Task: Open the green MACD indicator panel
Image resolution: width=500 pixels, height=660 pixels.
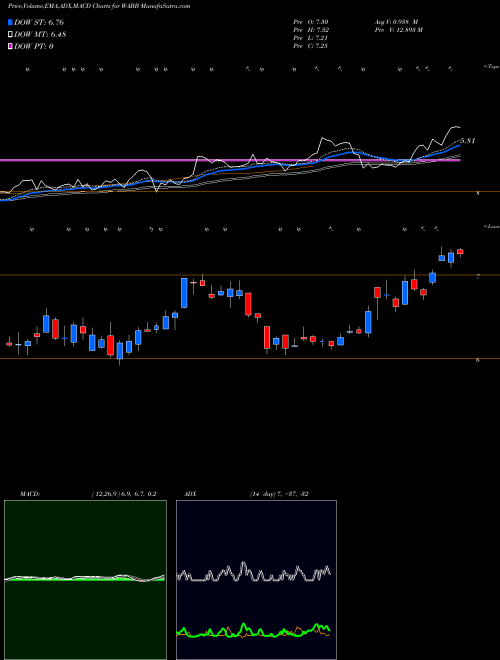Action: pos(85,580)
